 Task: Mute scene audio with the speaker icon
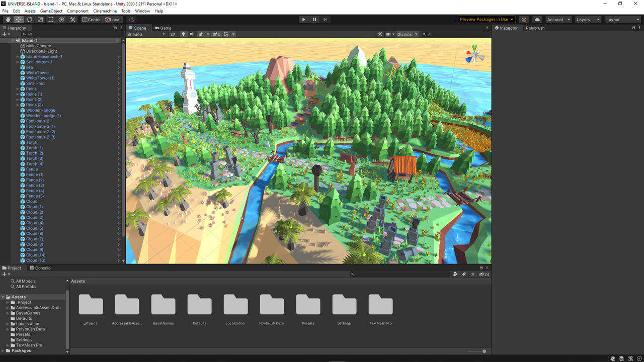[192, 34]
